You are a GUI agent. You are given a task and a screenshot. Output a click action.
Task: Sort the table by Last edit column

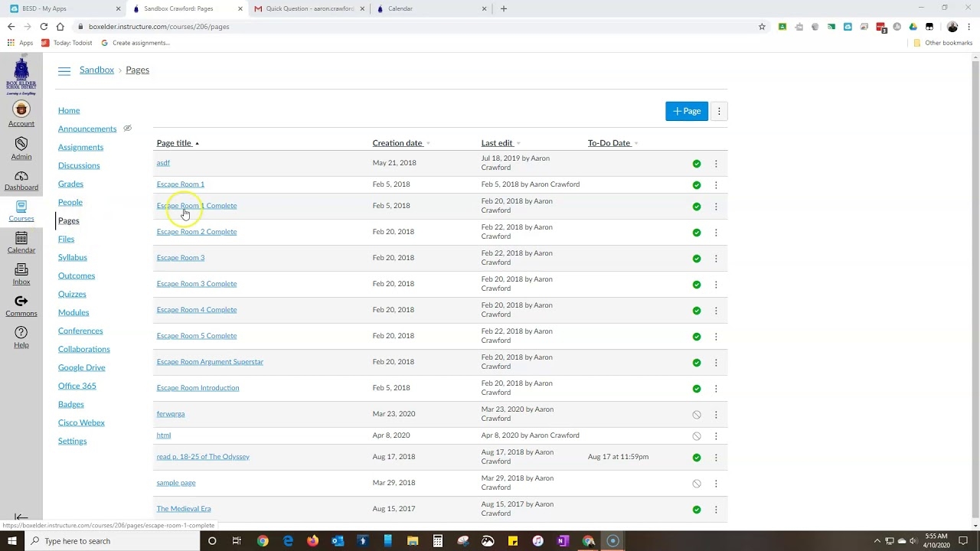click(x=496, y=143)
